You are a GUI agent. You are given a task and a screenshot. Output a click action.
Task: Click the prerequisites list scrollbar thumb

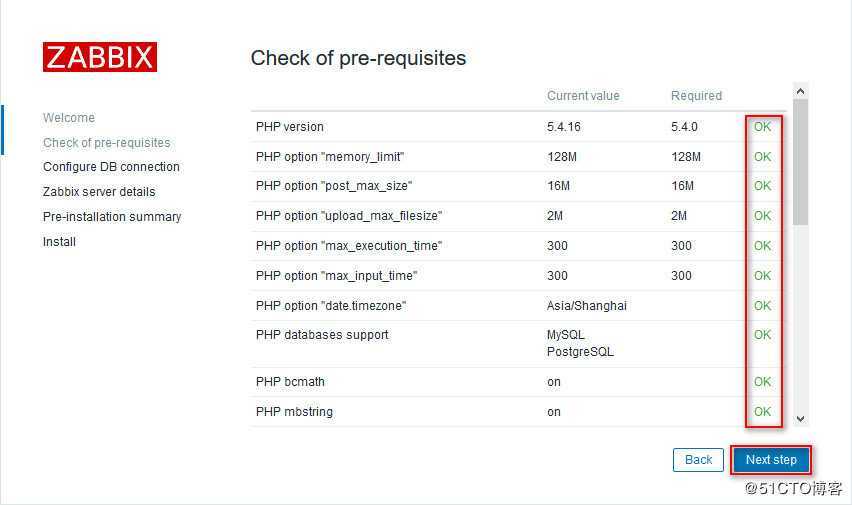click(x=800, y=162)
